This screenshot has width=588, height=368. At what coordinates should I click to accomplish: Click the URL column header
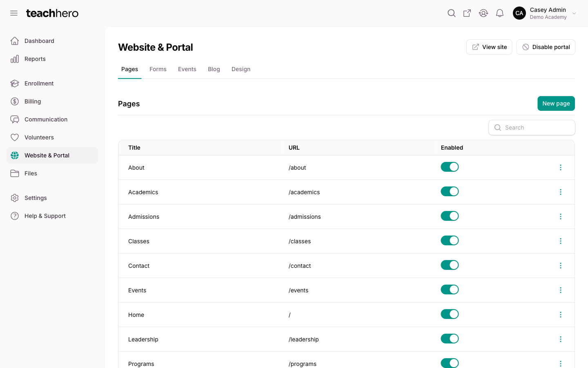pyautogui.click(x=294, y=148)
